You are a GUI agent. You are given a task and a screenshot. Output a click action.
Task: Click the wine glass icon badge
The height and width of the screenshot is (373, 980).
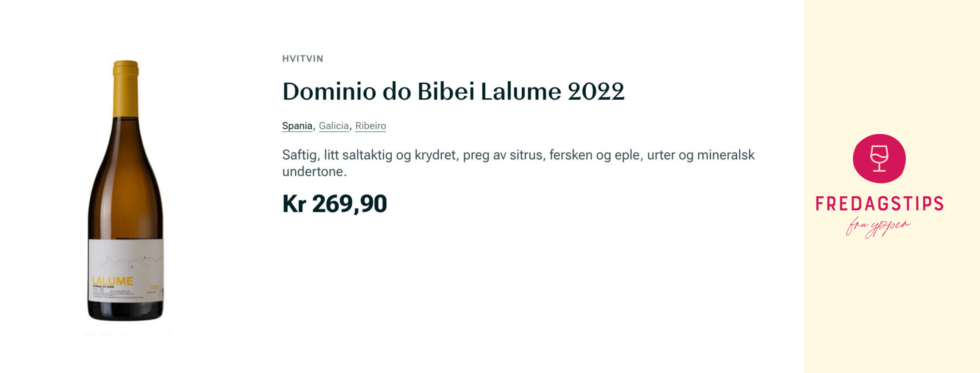pos(879,159)
